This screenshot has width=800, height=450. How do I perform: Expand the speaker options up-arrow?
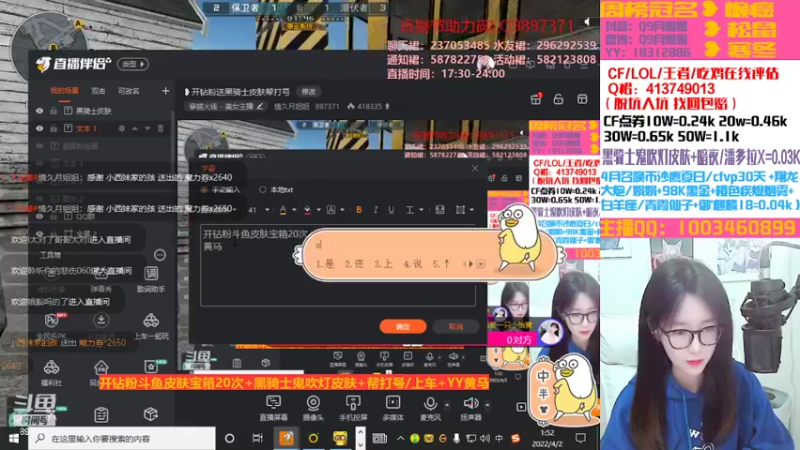pos(487,405)
